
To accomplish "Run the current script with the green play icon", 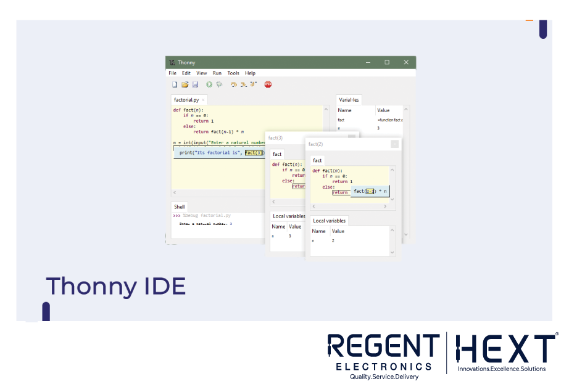I will point(209,84).
